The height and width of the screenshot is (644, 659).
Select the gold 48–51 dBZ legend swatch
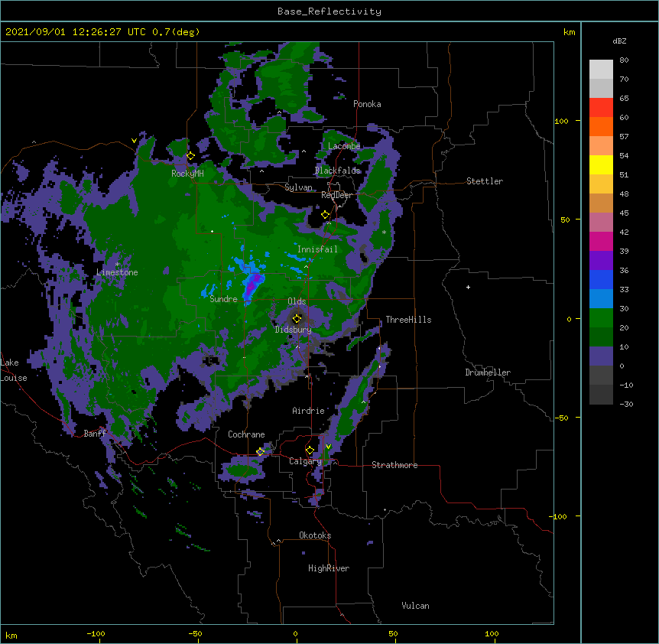[601, 184]
